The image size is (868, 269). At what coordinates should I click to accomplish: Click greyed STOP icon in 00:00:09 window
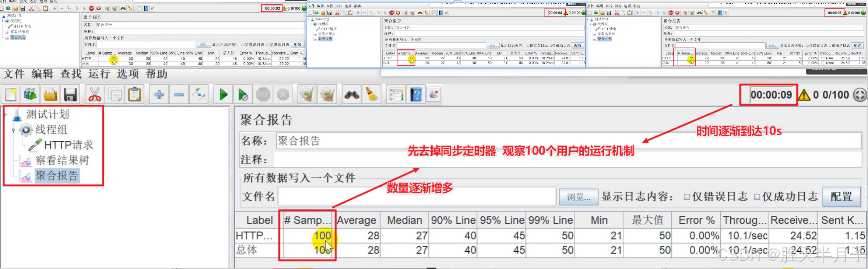[263, 94]
